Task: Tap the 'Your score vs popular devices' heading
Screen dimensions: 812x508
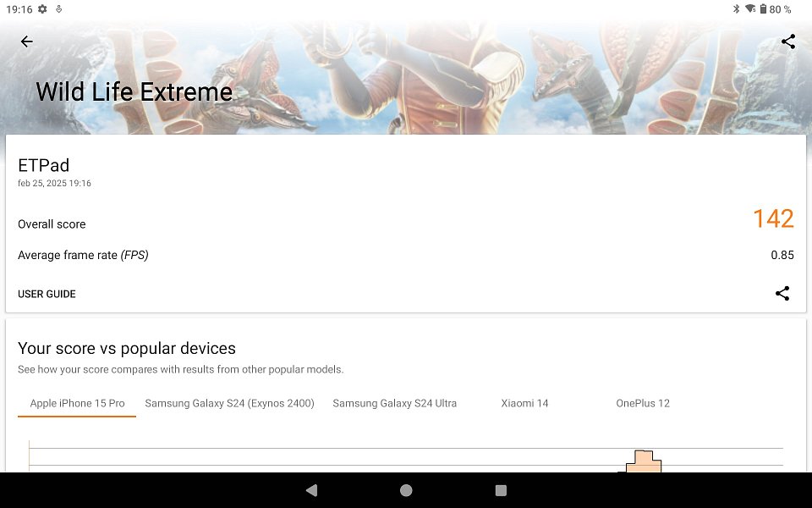Action: tap(126, 348)
